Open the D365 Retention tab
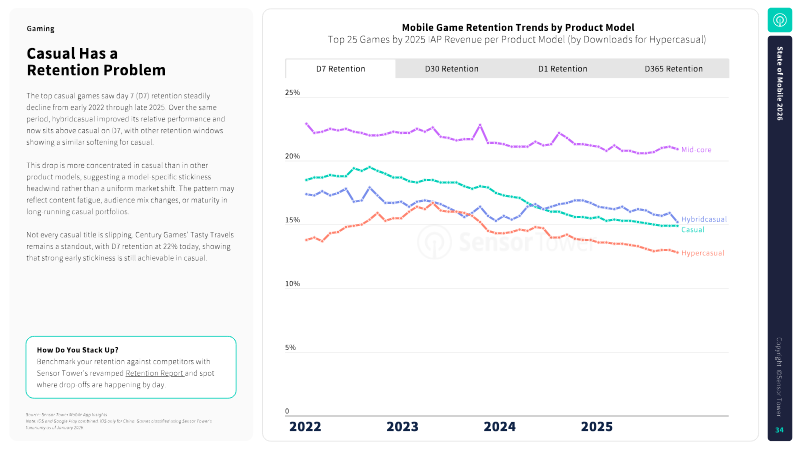Image resolution: width=800 pixels, height=450 pixels. pyautogui.click(x=672, y=69)
